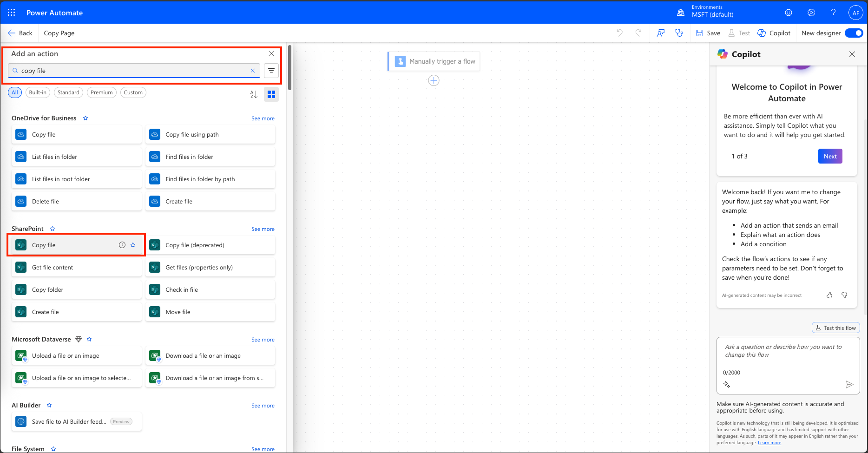
Task: Expand See more for SharePoint actions
Action: (263, 229)
